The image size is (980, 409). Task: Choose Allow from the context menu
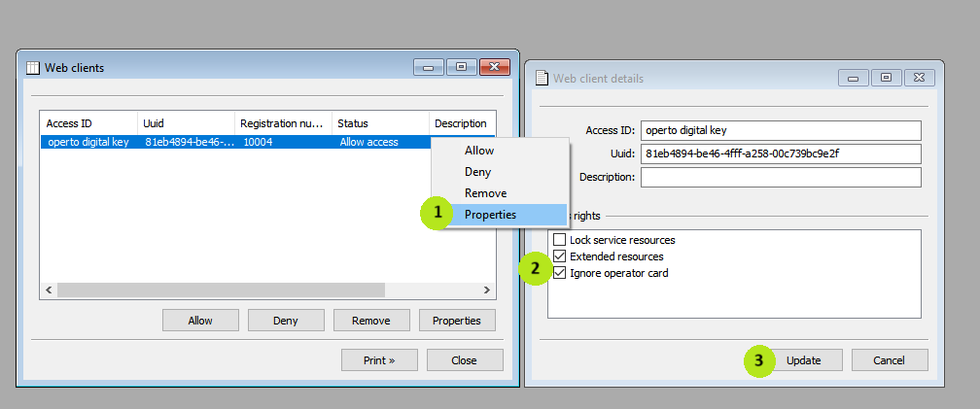[x=479, y=151]
